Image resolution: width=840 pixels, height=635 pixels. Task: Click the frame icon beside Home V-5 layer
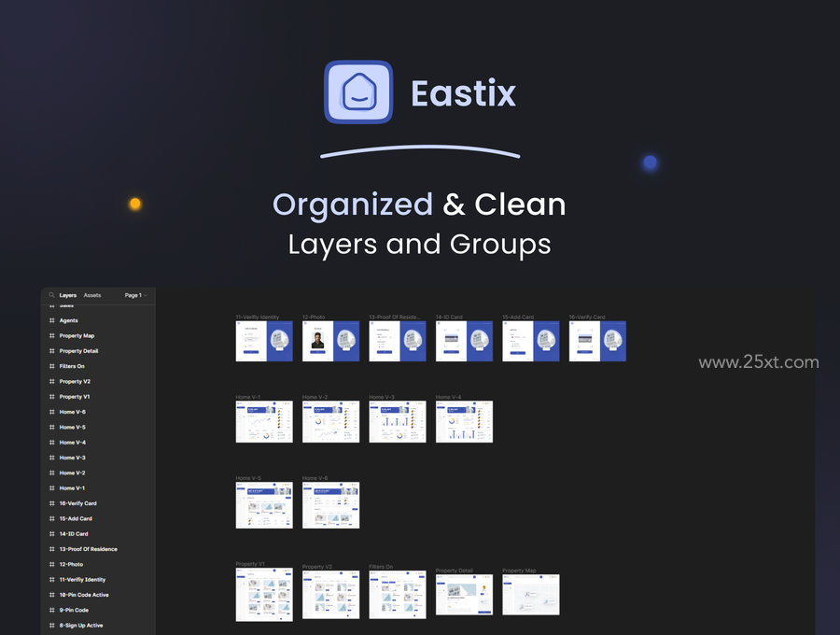[x=52, y=427]
